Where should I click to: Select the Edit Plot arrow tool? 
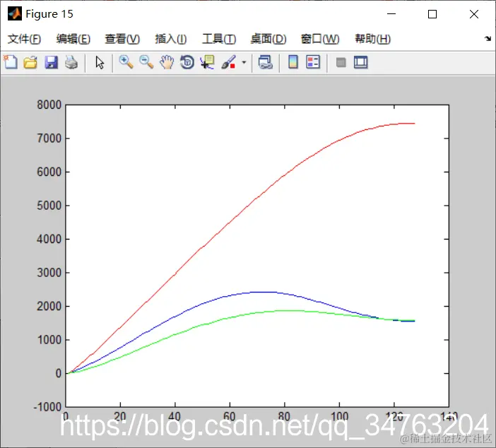(x=100, y=63)
